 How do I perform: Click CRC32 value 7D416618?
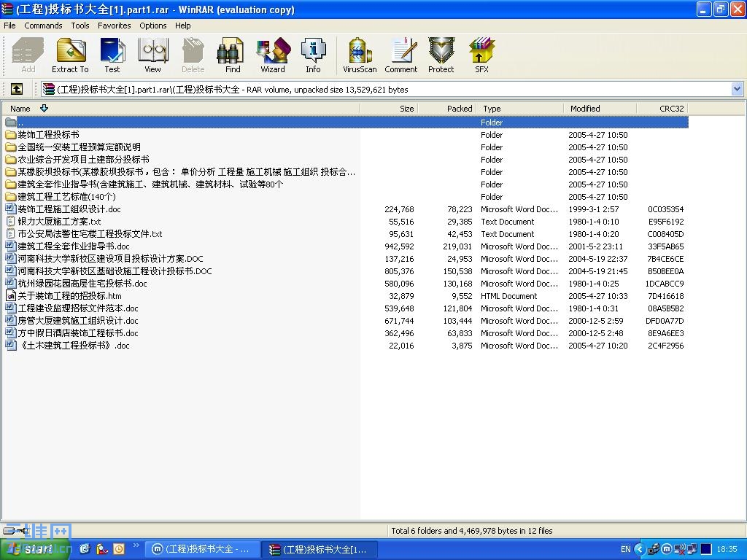click(665, 296)
